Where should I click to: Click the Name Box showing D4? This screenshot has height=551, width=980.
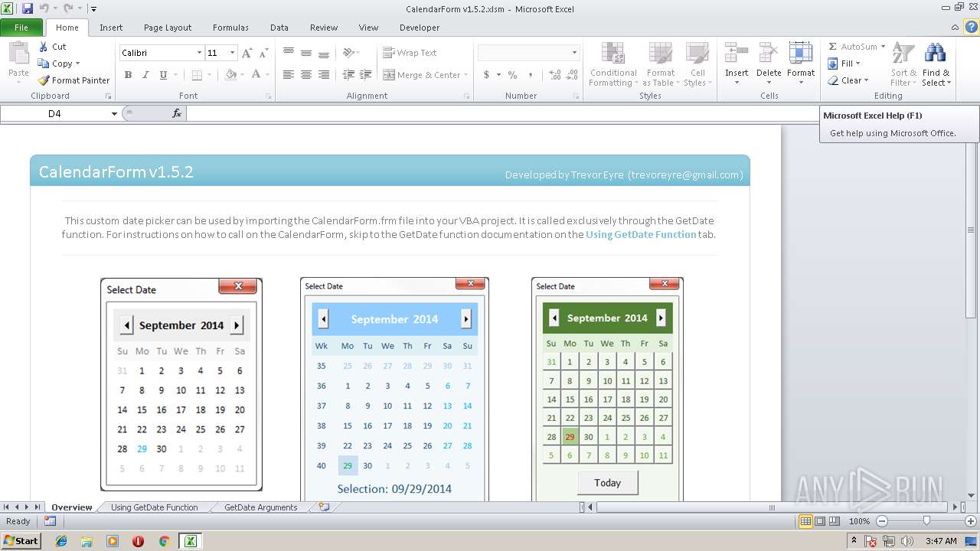pyautogui.click(x=55, y=113)
